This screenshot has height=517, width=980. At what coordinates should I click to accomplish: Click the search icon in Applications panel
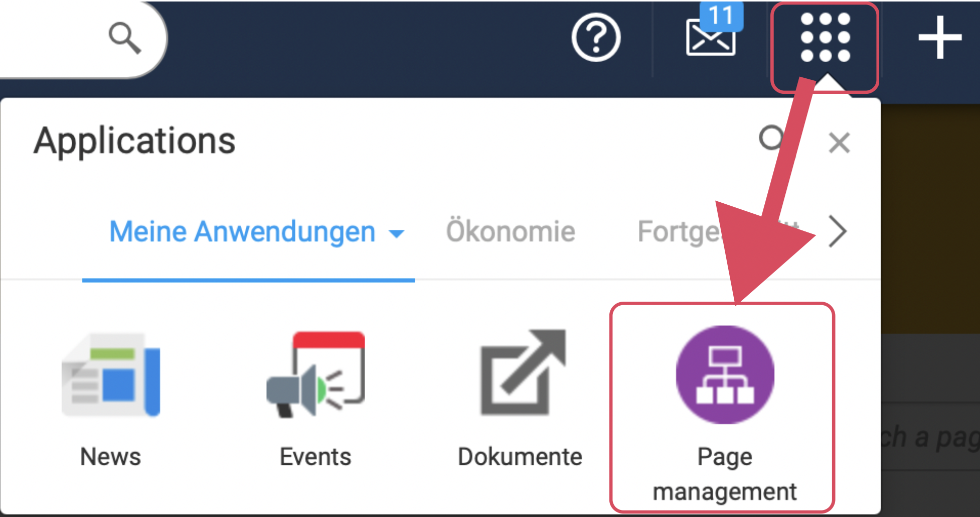click(x=771, y=138)
